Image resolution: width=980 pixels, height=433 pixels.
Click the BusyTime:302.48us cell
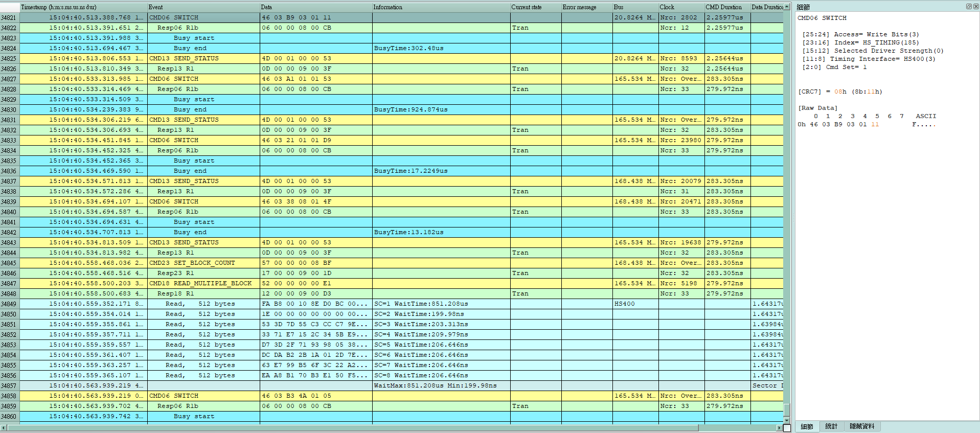[441, 48]
